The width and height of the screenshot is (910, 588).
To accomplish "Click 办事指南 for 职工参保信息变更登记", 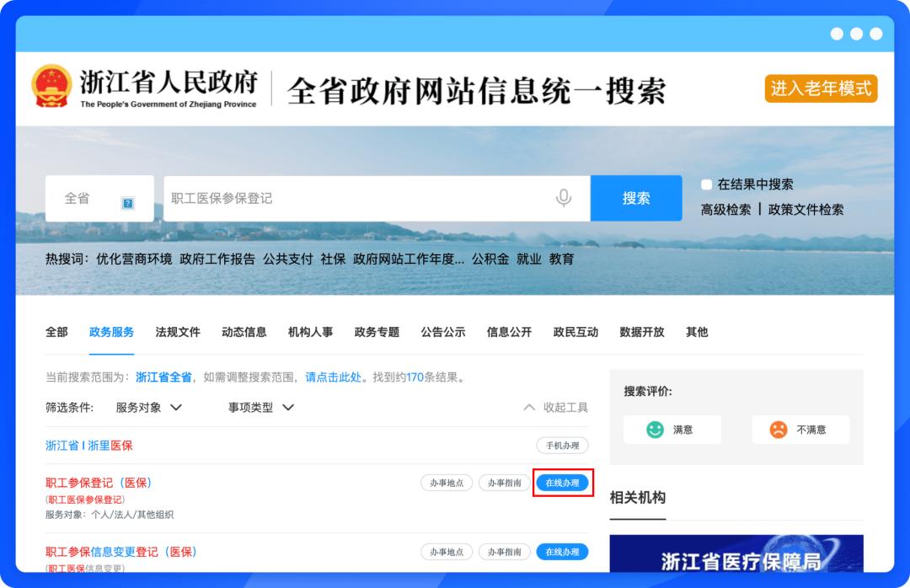I will [505, 552].
